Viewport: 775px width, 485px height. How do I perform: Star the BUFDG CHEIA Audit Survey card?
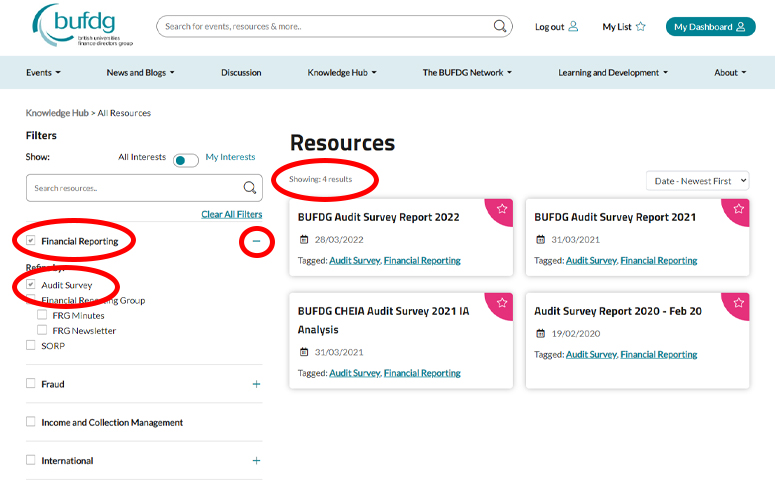502,303
